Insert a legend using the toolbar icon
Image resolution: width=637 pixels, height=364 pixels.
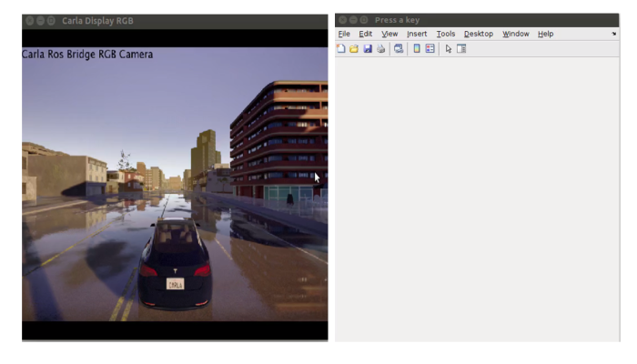tap(430, 49)
